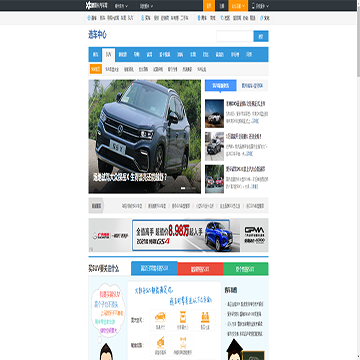Select the car top-view seating icon
Viewport: 360px width, 360px height.
pyautogui.click(x=183, y=317)
